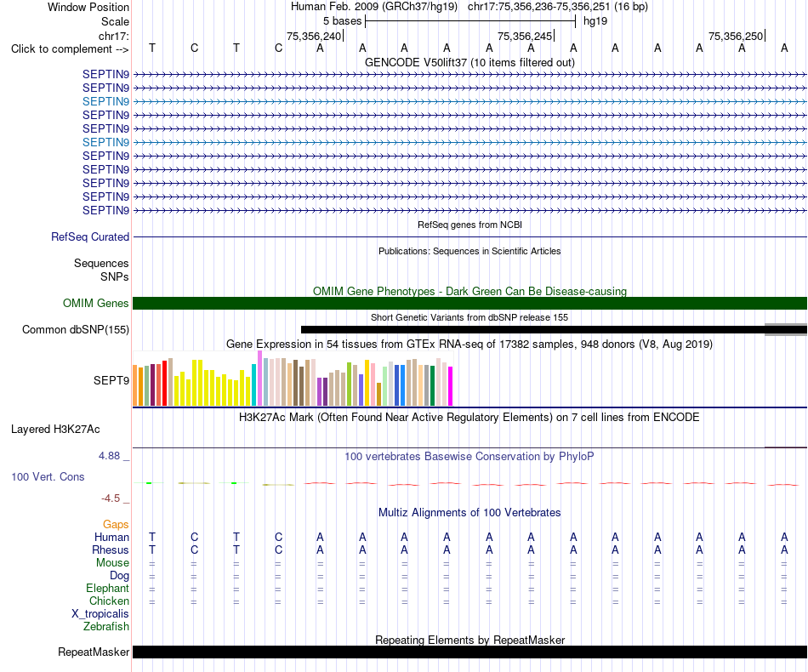Screen dimensions: 808x672
Task: Click the Zebrafish alignment row label
Action: click(x=106, y=627)
